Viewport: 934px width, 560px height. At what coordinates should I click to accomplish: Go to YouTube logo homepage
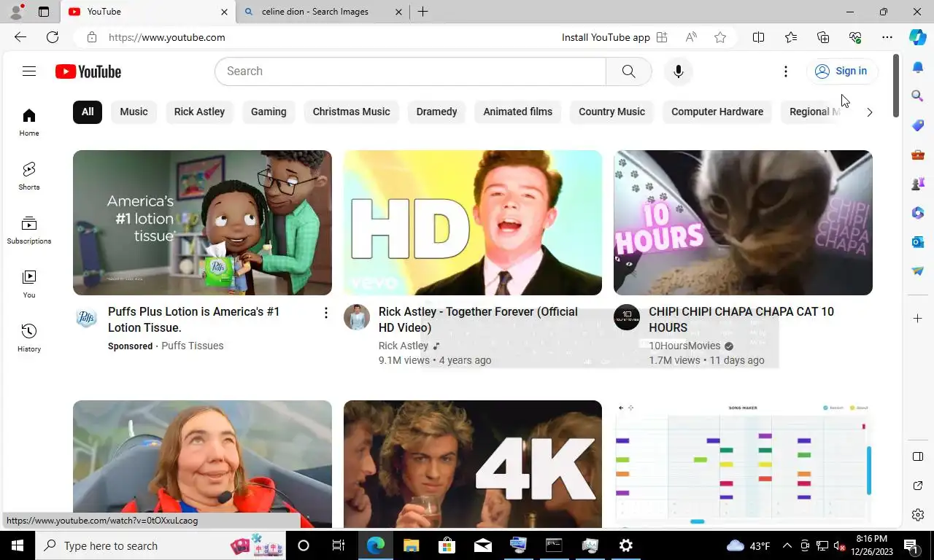pos(88,71)
